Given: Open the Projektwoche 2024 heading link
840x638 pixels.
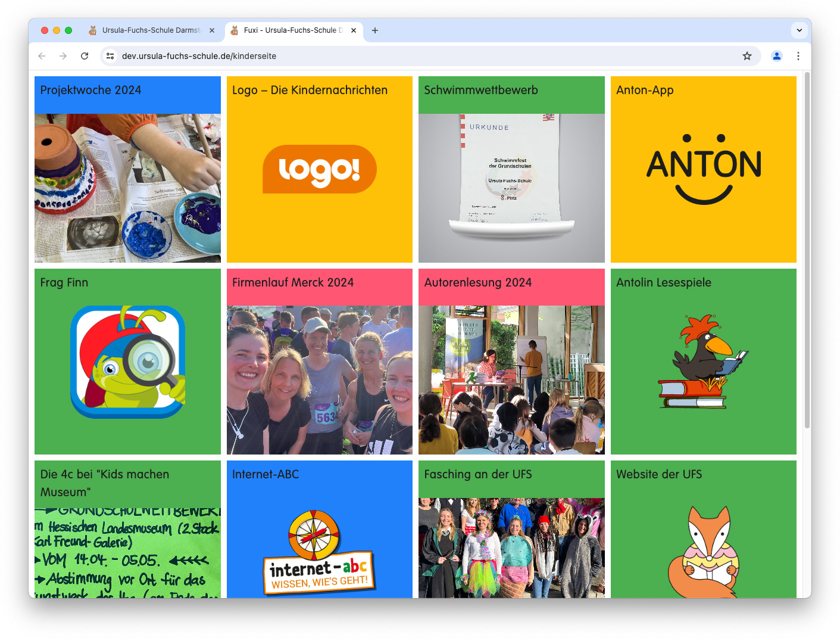Looking at the screenshot, I should click(x=90, y=90).
